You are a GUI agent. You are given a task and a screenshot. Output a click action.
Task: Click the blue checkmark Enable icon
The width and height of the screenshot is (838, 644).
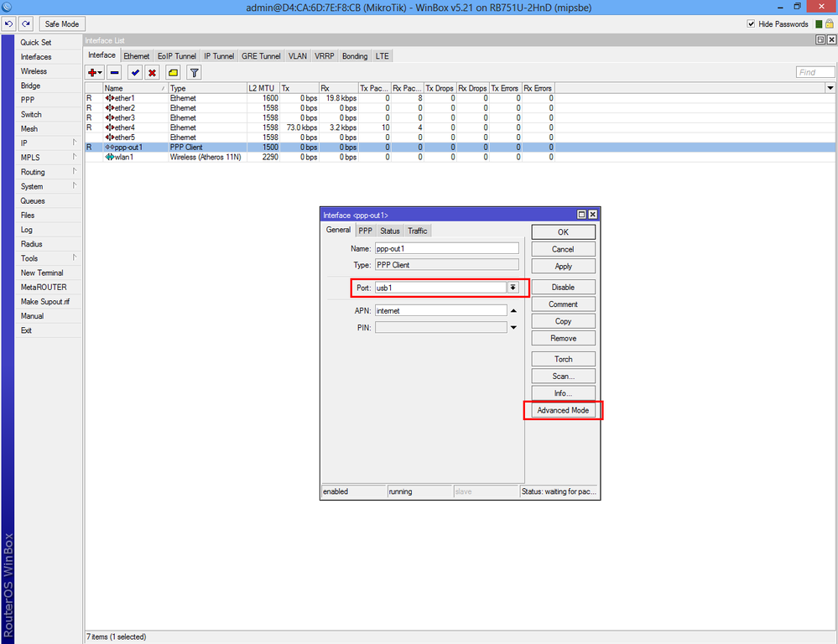(x=134, y=73)
